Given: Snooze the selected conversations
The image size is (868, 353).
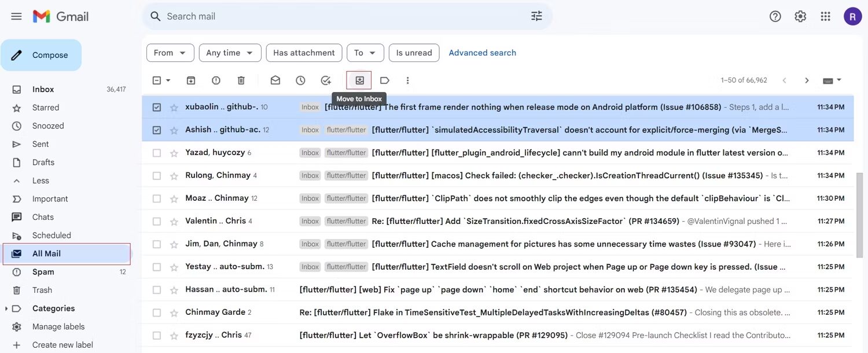Looking at the screenshot, I should coord(300,80).
